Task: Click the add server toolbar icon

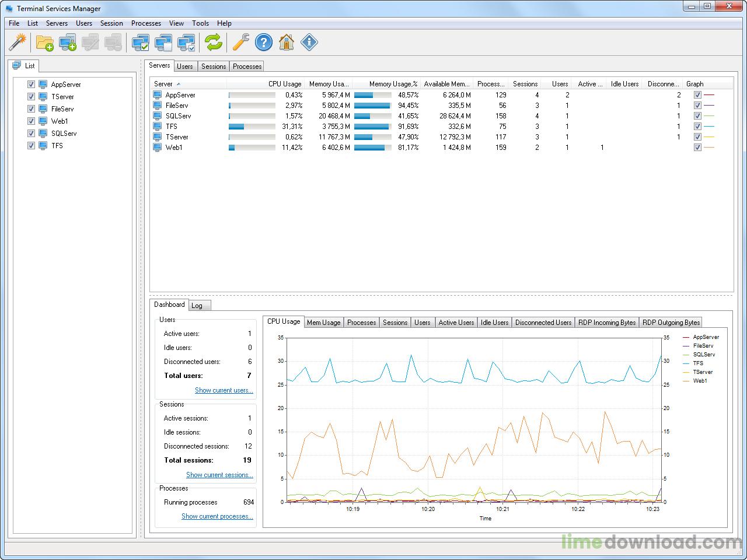Action: [x=68, y=42]
